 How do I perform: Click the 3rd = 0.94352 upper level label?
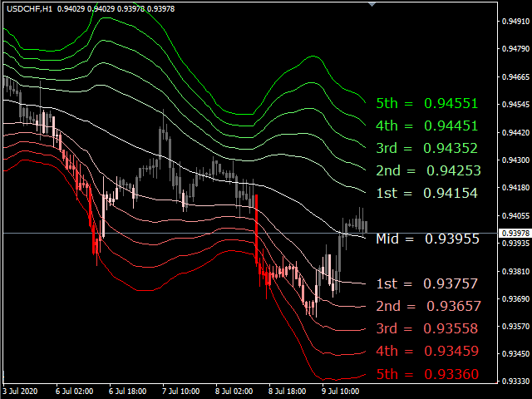coord(426,149)
